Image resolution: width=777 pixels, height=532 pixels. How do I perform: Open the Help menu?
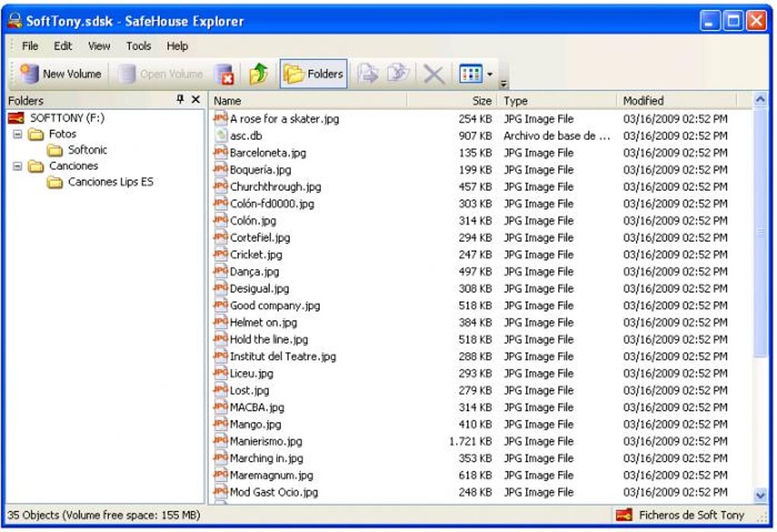(x=177, y=46)
